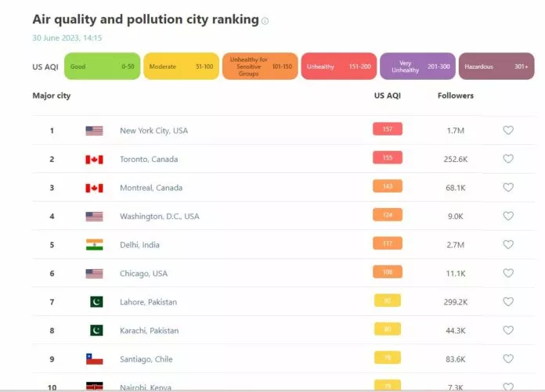This screenshot has height=392, width=545.
Task: Click heart icon next to Chicago, USA
Action: (507, 273)
